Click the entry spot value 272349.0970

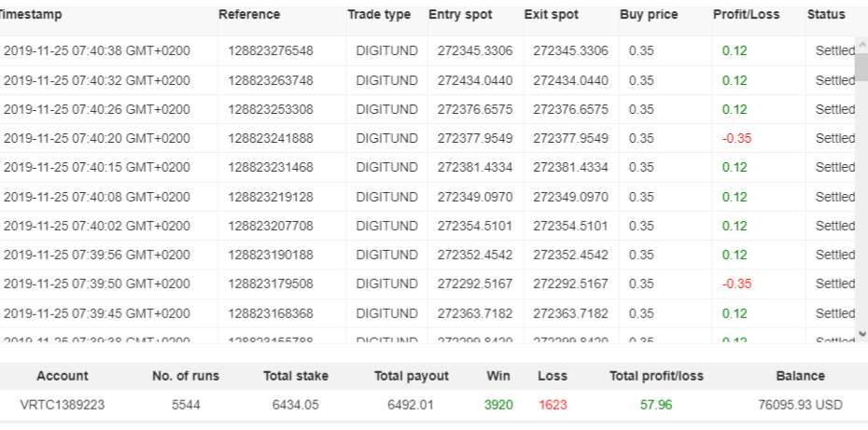click(475, 197)
